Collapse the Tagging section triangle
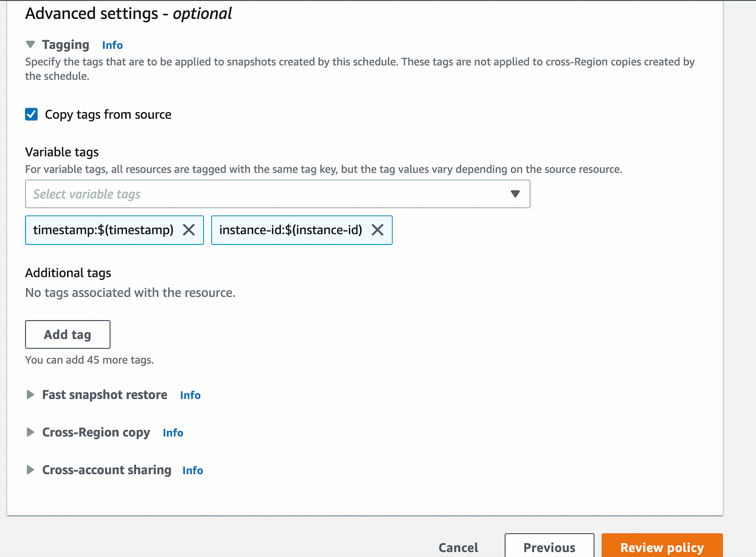 [30, 44]
